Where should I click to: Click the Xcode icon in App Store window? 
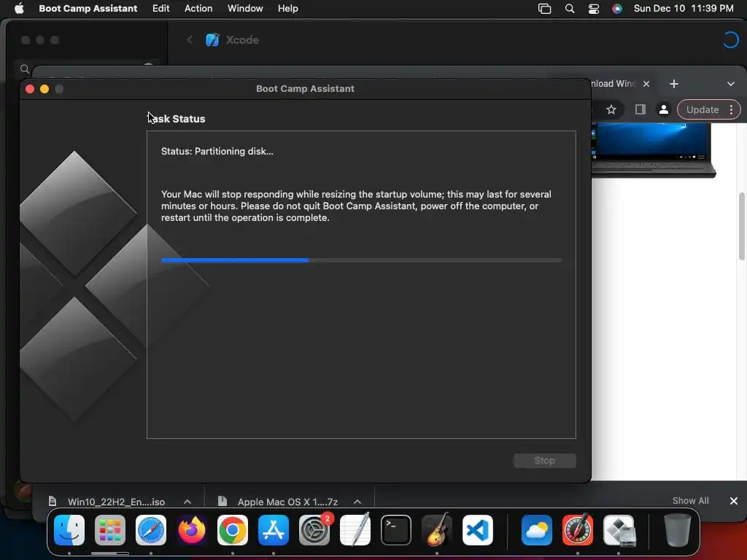click(212, 40)
